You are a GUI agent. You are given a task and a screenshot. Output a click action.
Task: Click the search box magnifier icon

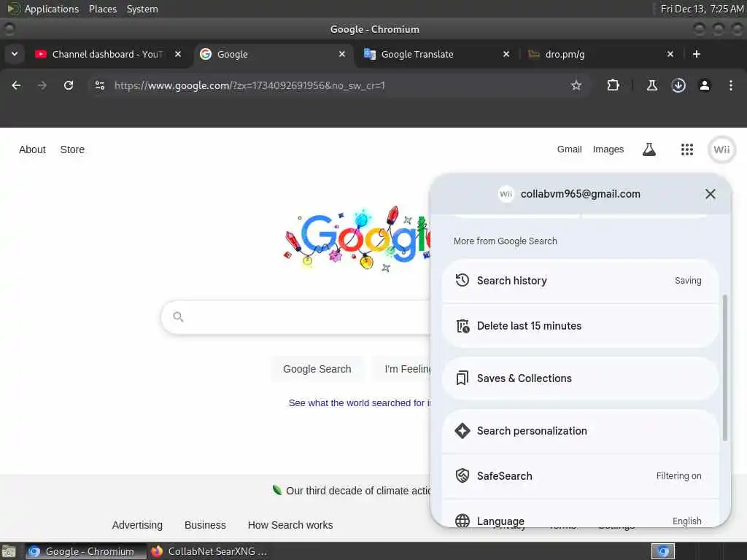178,316
